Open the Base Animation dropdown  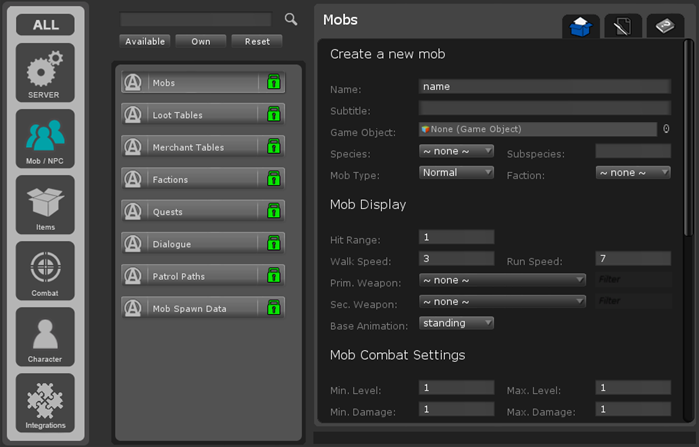coord(456,324)
